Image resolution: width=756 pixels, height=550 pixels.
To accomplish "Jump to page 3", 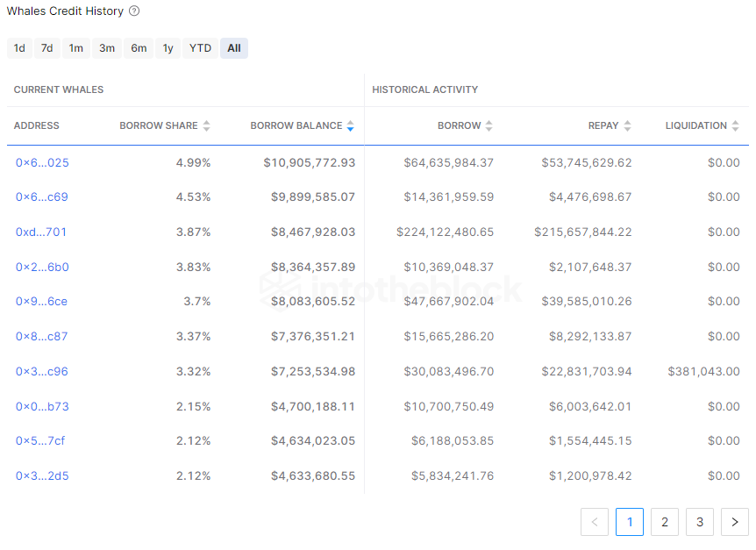I will point(700,522).
